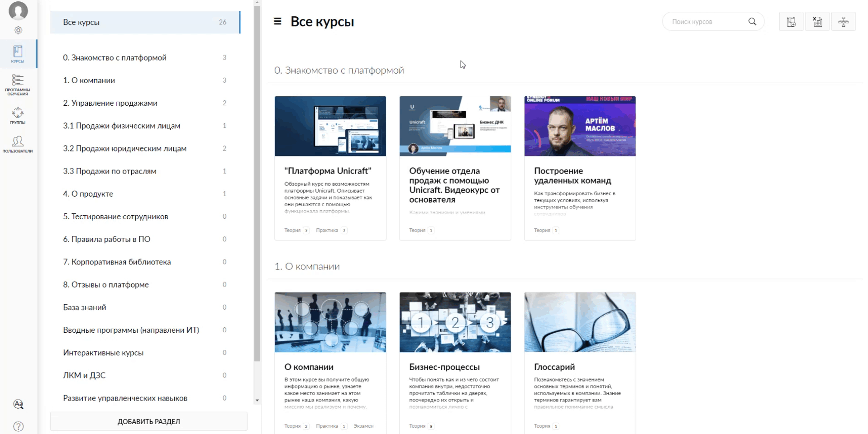Click the "Платформа Unicraft" course title
This screenshot has width=868, height=434.
[328, 171]
